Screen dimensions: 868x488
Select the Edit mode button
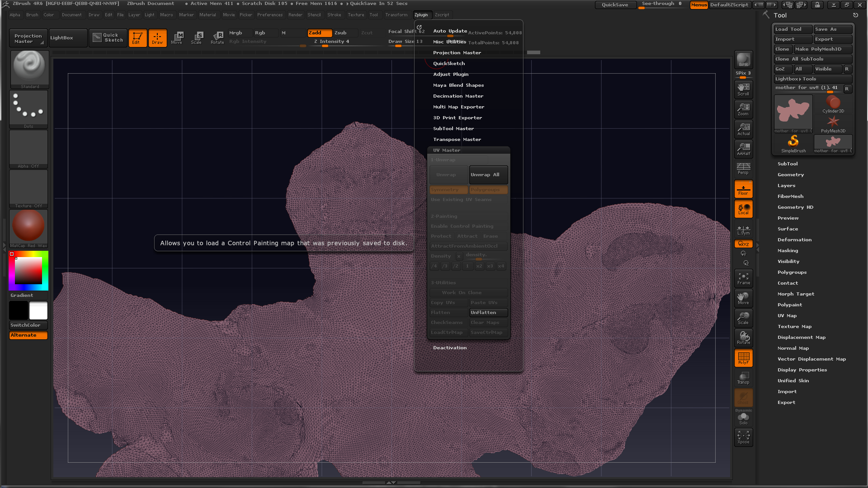click(137, 38)
